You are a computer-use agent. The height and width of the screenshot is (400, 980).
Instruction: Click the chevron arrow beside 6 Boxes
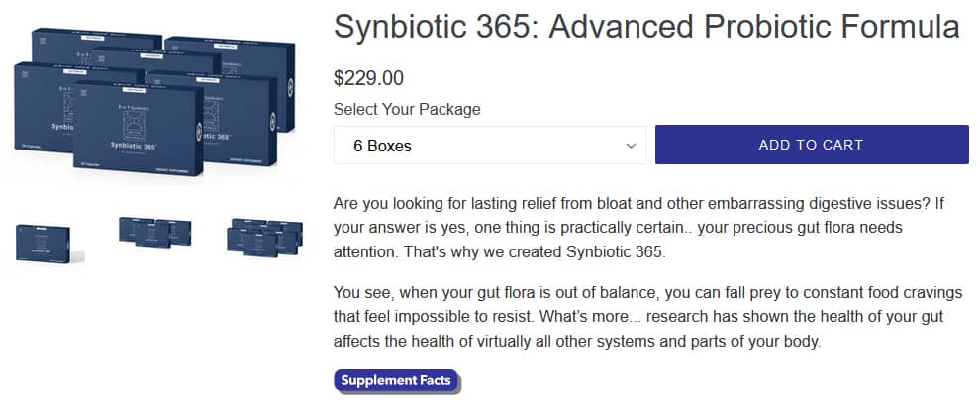(631, 146)
